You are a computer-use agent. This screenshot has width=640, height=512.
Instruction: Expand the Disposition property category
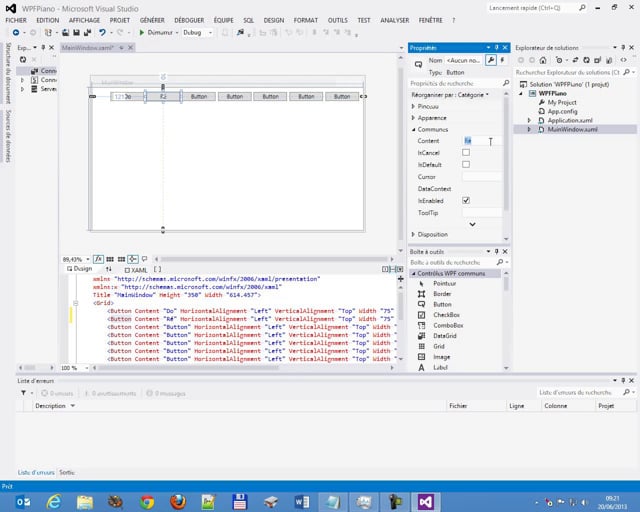pyautogui.click(x=413, y=234)
